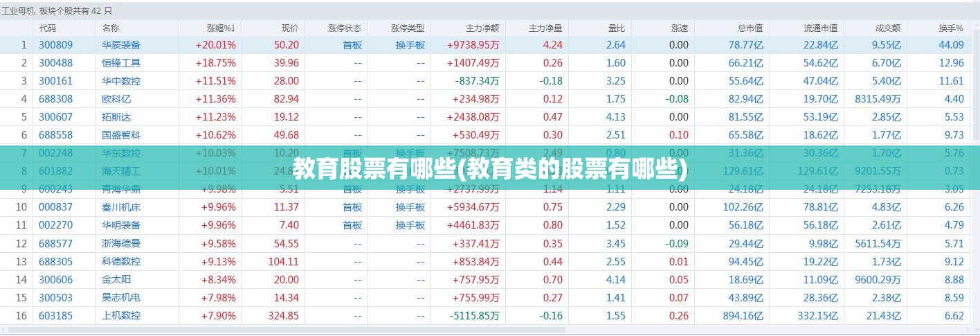
Task: Click volume ratio 4.14 cell
Action: (615, 279)
